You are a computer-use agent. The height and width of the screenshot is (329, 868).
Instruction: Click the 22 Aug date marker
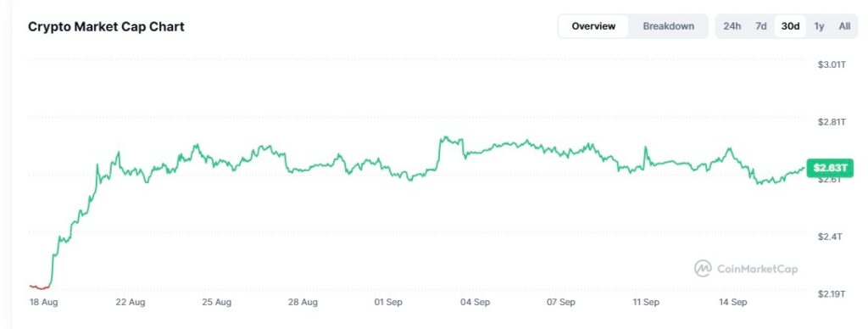(x=131, y=303)
